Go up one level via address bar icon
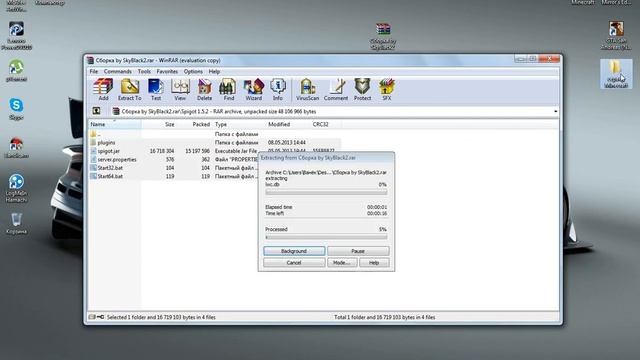The height and width of the screenshot is (360, 640). (96, 111)
